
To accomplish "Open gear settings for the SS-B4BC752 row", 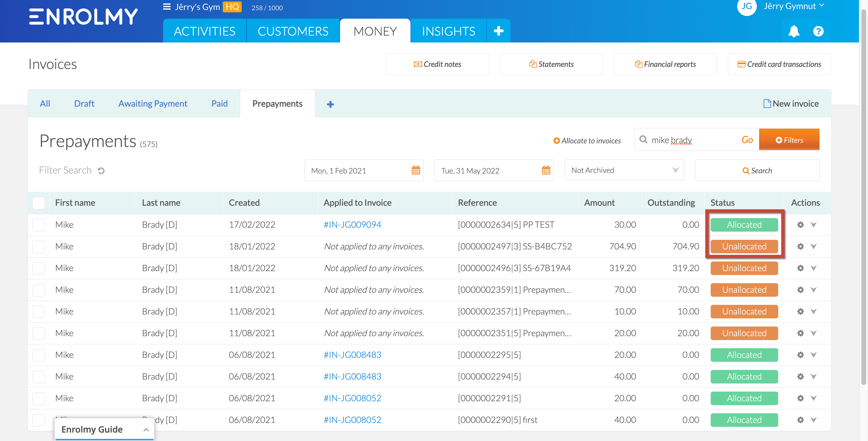I will pyautogui.click(x=800, y=247).
